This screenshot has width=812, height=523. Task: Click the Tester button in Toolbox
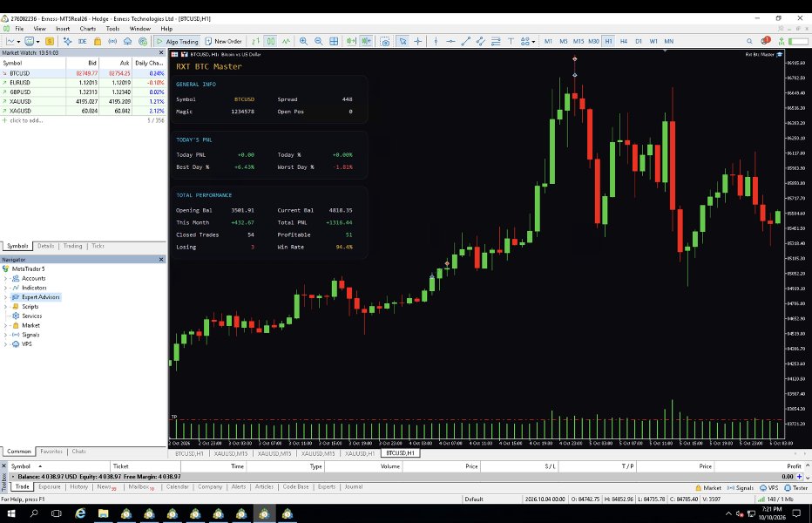point(796,488)
